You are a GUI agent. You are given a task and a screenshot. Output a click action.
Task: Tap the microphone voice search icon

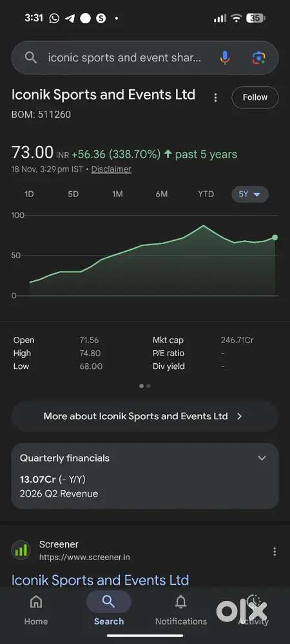pyautogui.click(x=224, y=58)
